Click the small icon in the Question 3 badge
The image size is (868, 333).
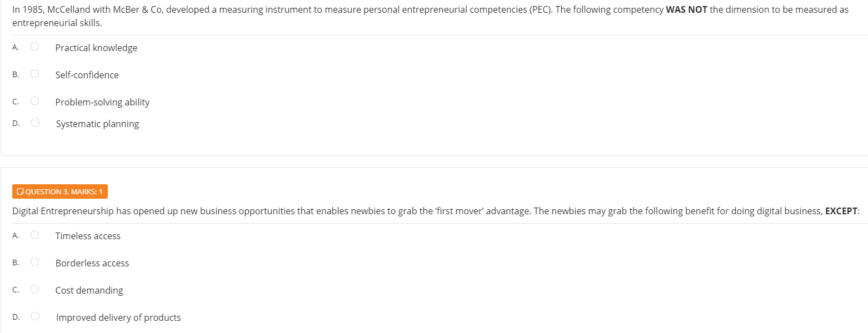pos(20,192)
